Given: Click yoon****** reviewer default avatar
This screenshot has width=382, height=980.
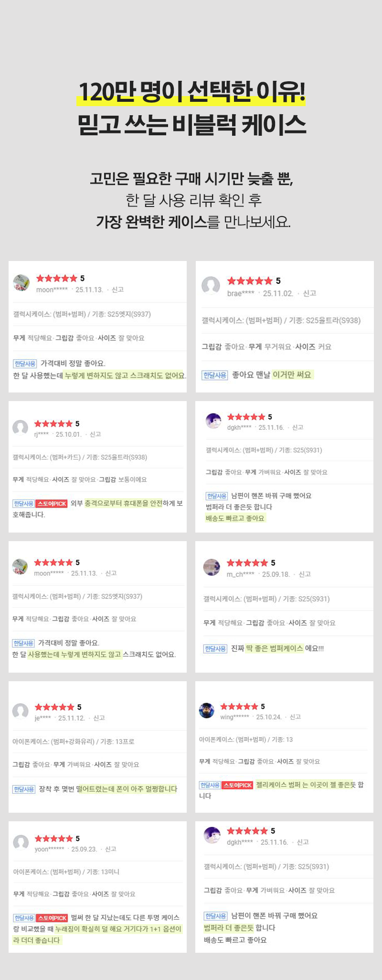Looking at the screenshot, I should (x=21, y=842).
